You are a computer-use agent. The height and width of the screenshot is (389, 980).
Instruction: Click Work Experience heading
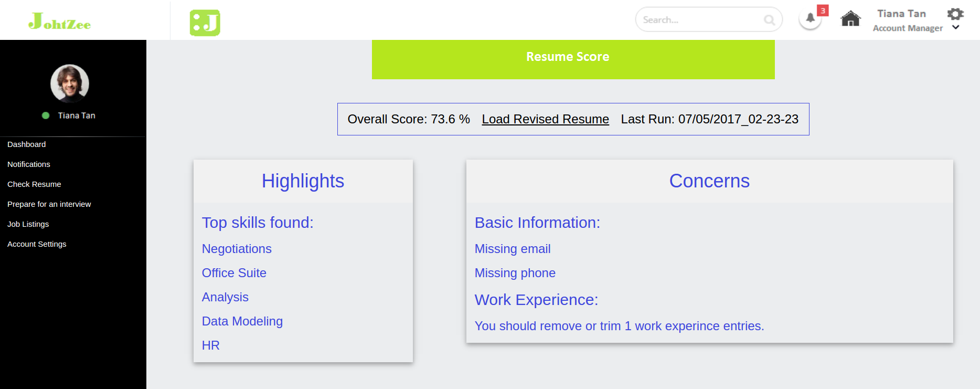(x=536, y=300)
